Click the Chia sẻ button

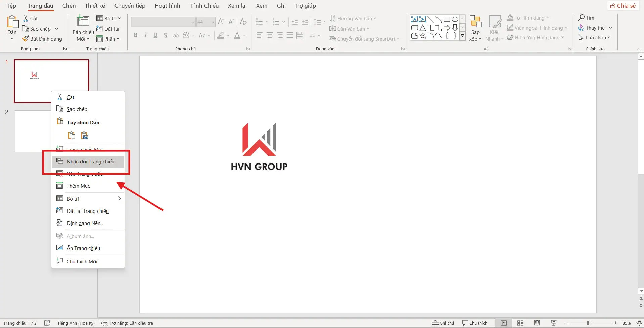[623, 5]
